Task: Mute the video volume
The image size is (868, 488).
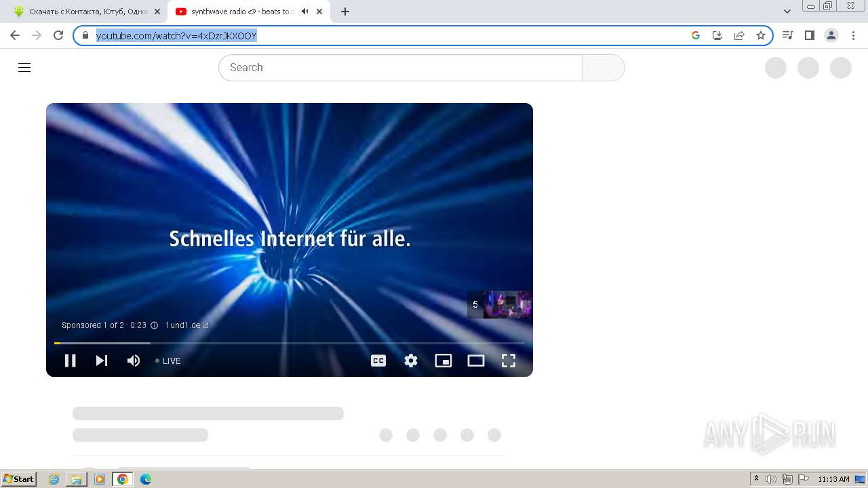Action: coord(134,361)
